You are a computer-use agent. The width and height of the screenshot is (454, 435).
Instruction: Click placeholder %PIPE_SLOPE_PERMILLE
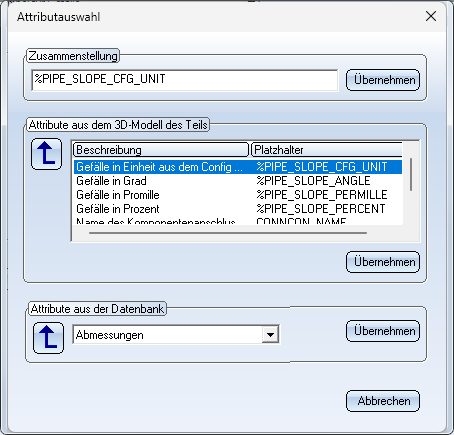[x=322, y=195]
